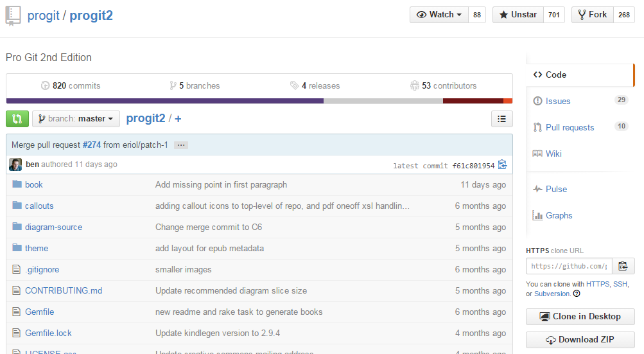Click the Gemfile.lock file icon
Screen dimensions: 644x354
coord(17,333)
